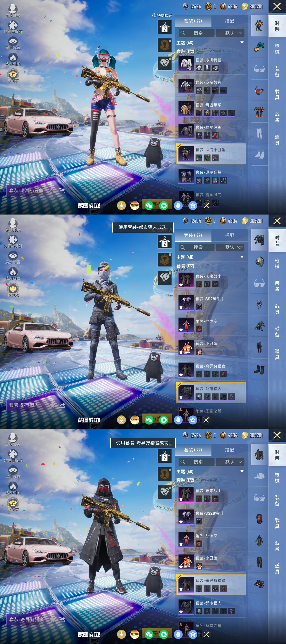Tap locked diamond icon on 使用套装-奇异狩猎者成功 screen
This screenshot has height=644, width=286.
coord(165,492)
